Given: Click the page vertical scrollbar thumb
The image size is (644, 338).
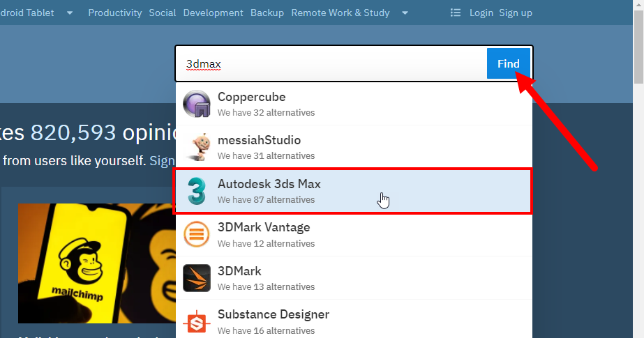Looking at the screenshot, I should click(x=638, y=47).
